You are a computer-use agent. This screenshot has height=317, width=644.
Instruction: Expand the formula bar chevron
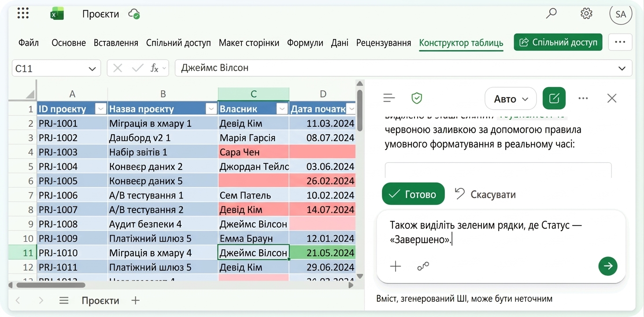click(622, 69)
